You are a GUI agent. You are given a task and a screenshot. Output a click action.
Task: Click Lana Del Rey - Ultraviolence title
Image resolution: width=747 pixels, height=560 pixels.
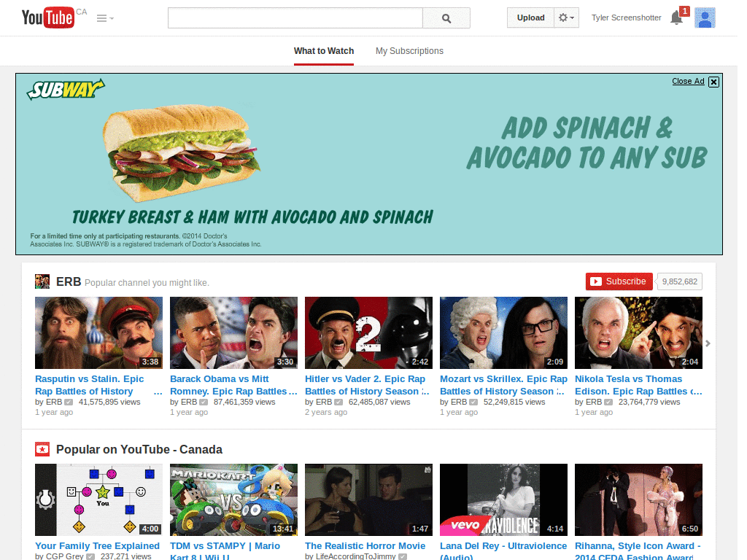pos(503,551)
